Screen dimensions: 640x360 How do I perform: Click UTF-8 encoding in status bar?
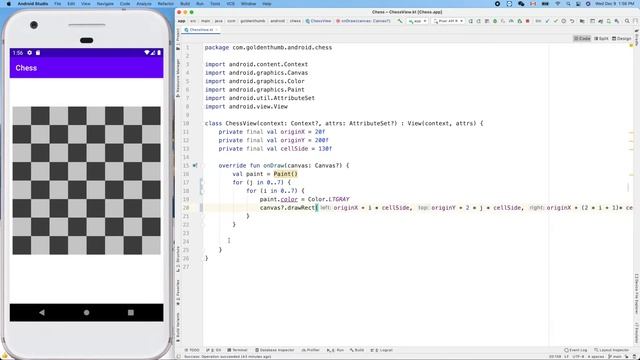tap(578, 357)
